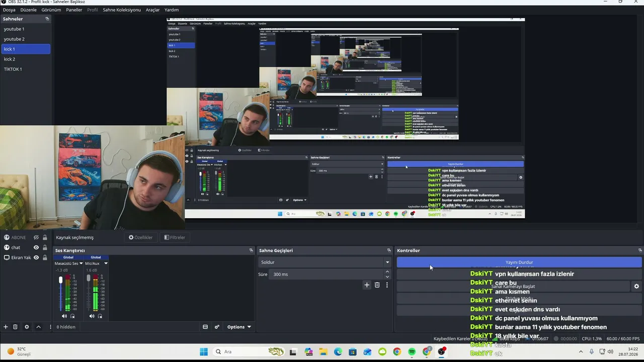Image resolution: width=644 pixels, height=362 pixels.
Task: Open Microsoft Edge from the taskbar
Action: tap(338, 352)
